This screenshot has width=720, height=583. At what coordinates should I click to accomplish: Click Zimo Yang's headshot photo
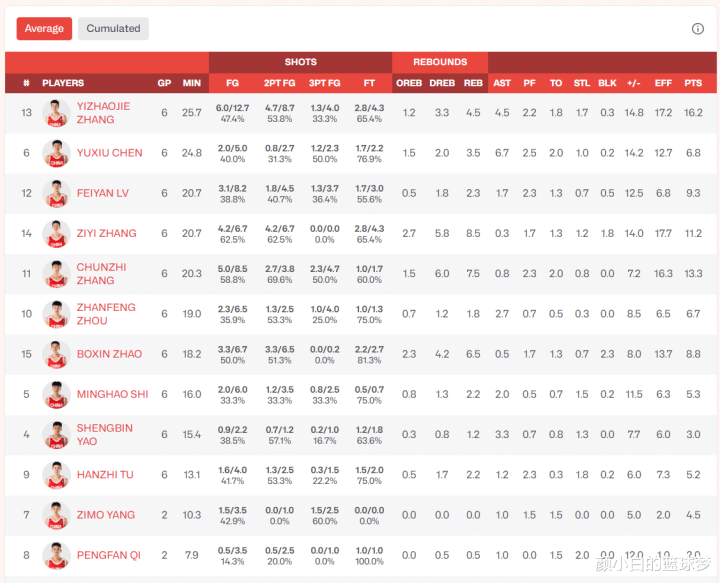[56, 515]
